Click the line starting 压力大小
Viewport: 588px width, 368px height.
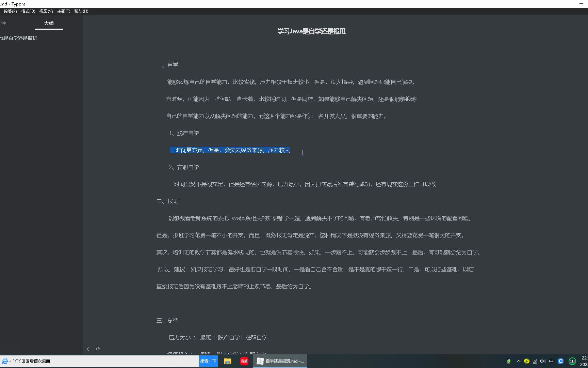point(218,337)
